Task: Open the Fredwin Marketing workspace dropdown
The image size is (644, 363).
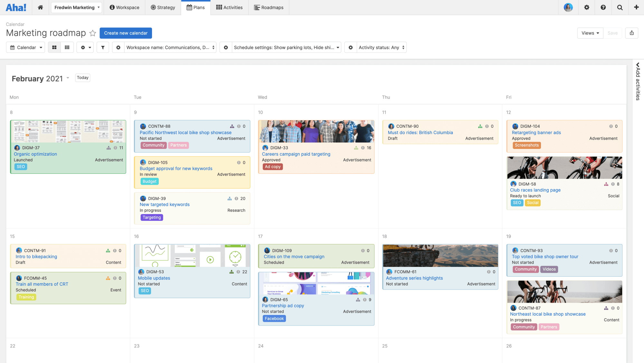Action: click(x=77, y=7)
